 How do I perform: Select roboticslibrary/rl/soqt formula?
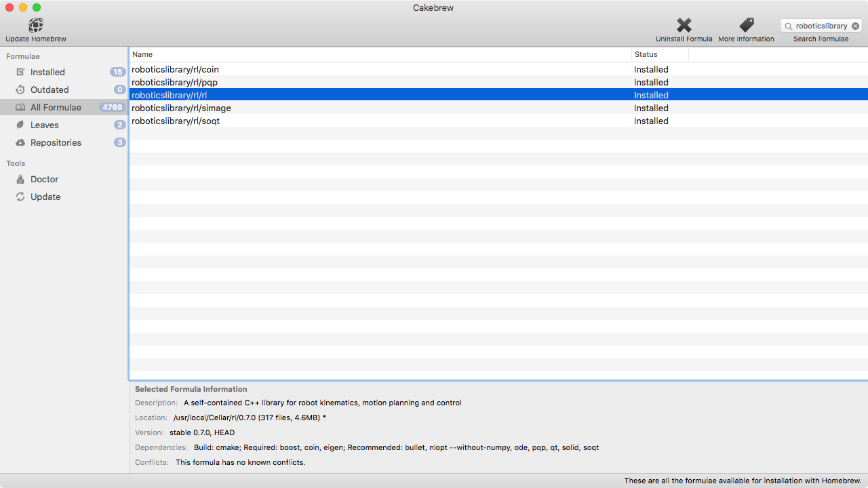click(x=498, y=121)
